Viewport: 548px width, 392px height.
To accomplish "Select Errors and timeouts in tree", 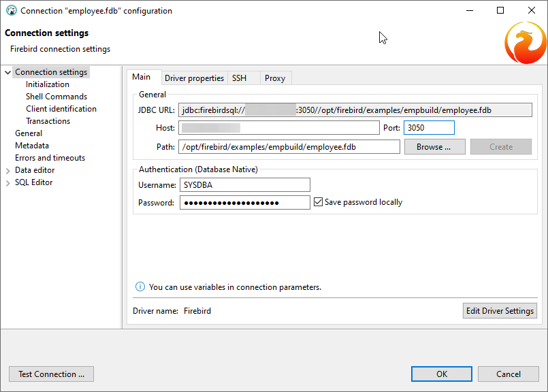I will point(50,158).
